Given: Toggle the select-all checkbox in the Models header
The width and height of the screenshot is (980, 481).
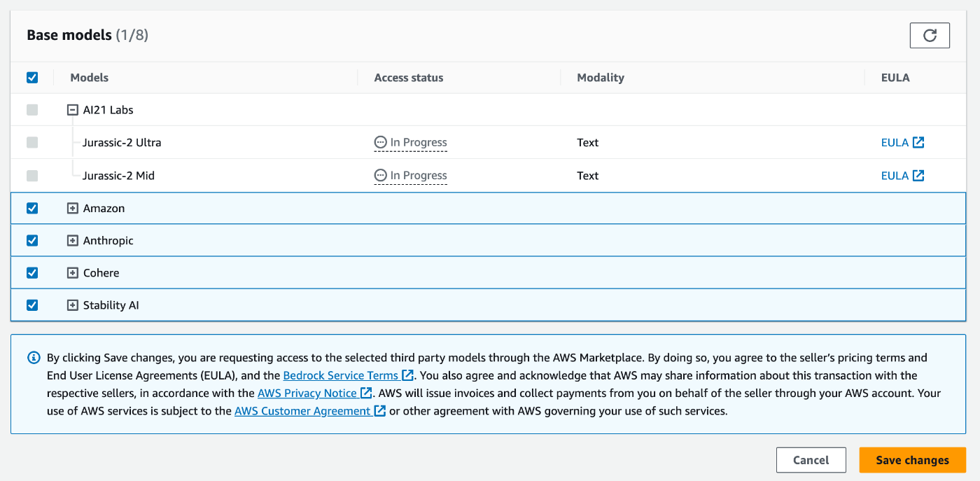Looking at the screenshot, I should pos(32,78).
